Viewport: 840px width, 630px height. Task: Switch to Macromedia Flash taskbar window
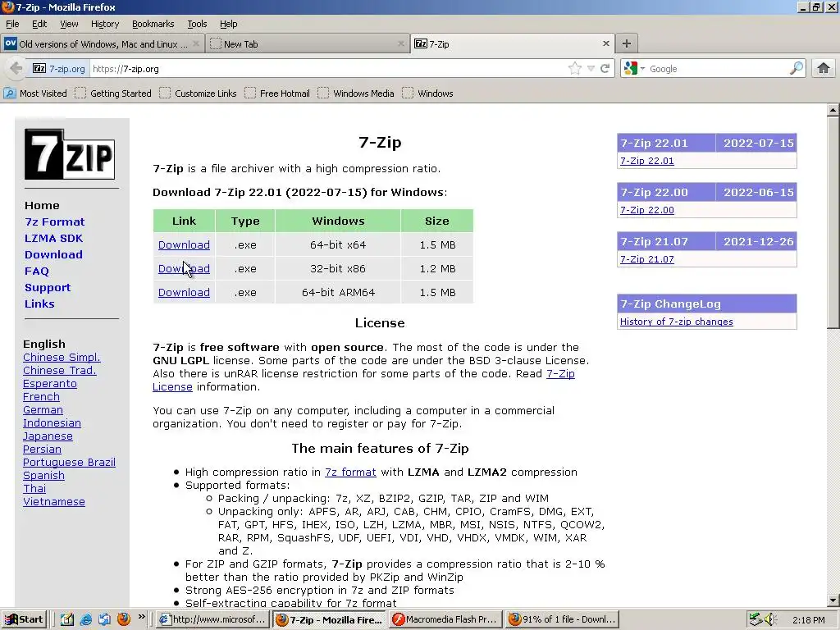(x=445, y=619)
